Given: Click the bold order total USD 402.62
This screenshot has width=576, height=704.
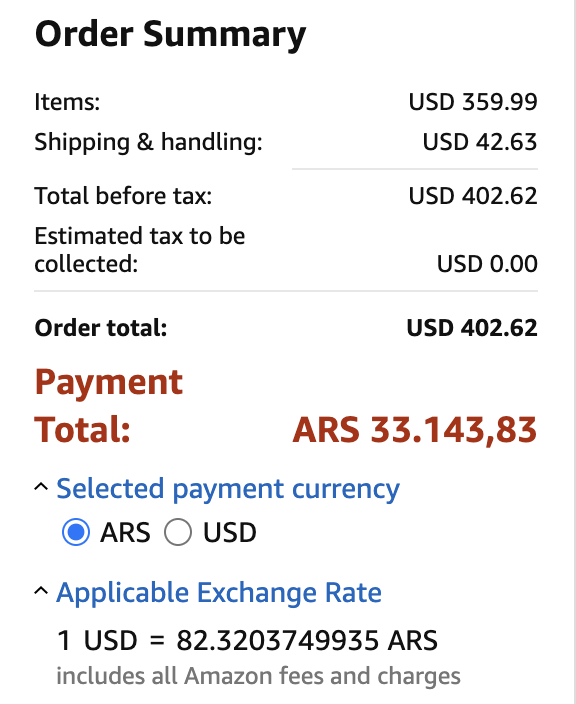Looking at the screenshot, I should pos(472,328).
